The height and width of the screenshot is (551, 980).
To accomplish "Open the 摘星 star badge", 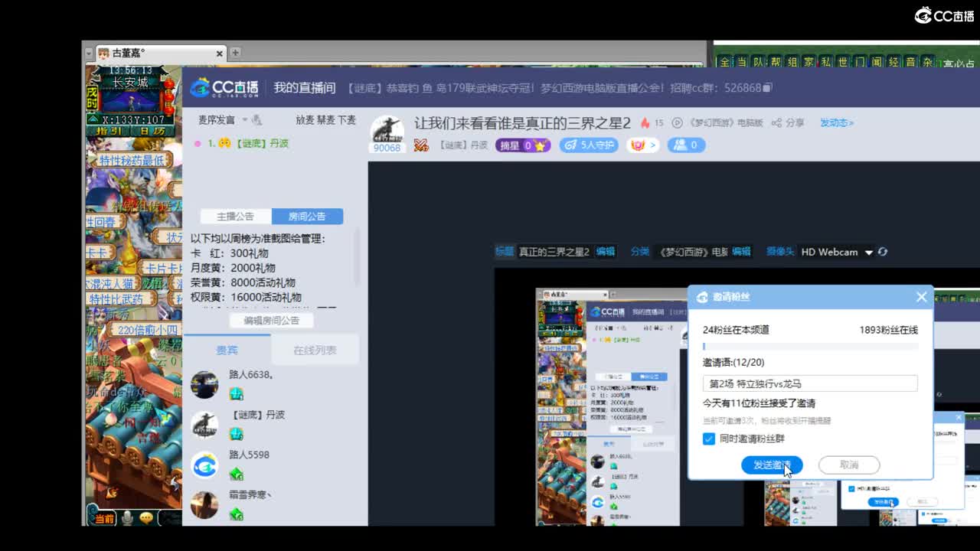I will tap(523, 145).
